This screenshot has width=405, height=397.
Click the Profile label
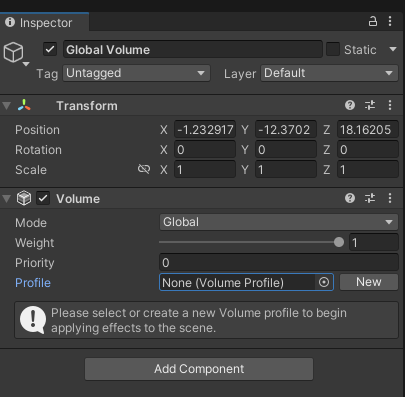click(33, 283)
